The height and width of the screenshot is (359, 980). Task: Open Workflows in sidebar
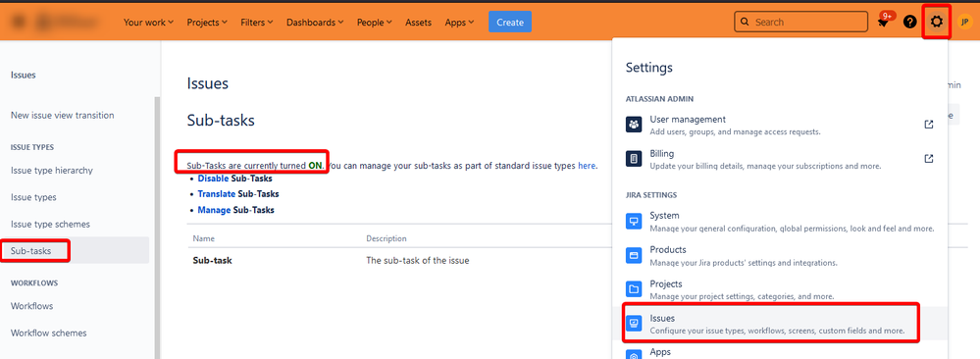pos(31,306)
